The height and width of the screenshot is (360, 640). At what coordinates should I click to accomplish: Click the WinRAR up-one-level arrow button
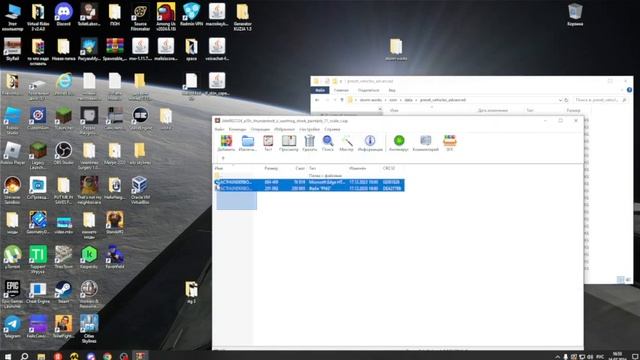(x=223, y=158)
